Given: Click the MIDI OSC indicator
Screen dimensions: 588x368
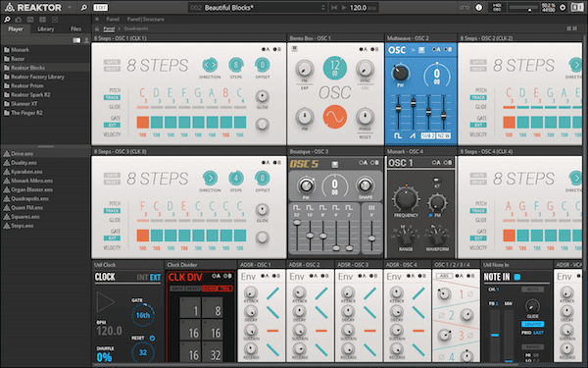Looking at the screenshot, I should 497,8.
